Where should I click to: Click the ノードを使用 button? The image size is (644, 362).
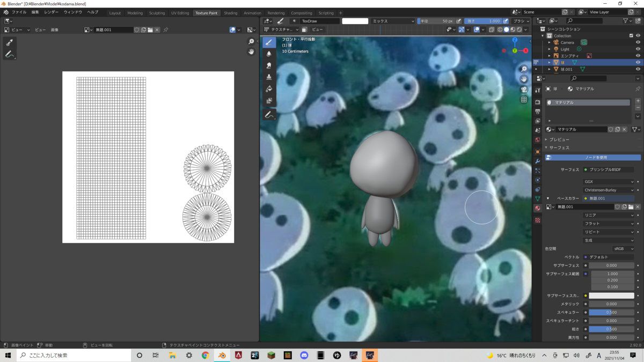[593, 158]
